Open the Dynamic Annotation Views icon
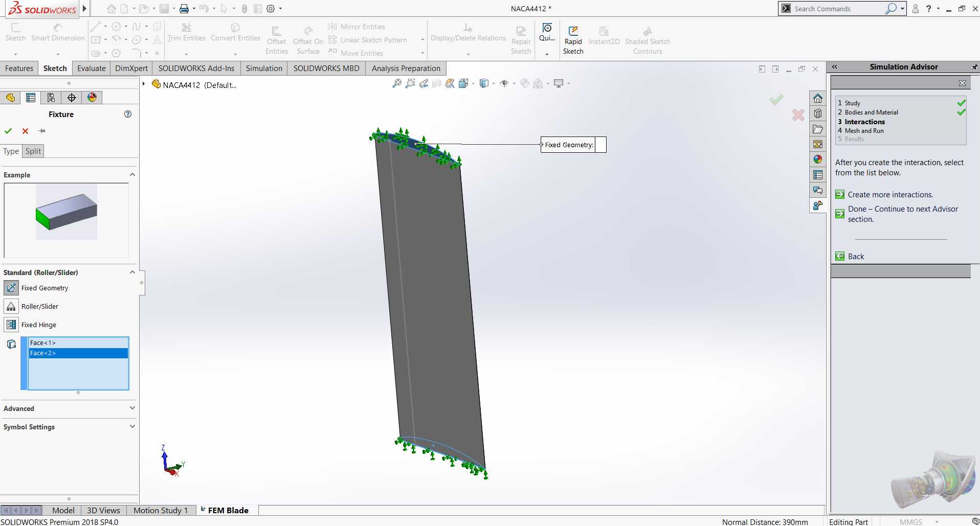 tap(450, 83)
